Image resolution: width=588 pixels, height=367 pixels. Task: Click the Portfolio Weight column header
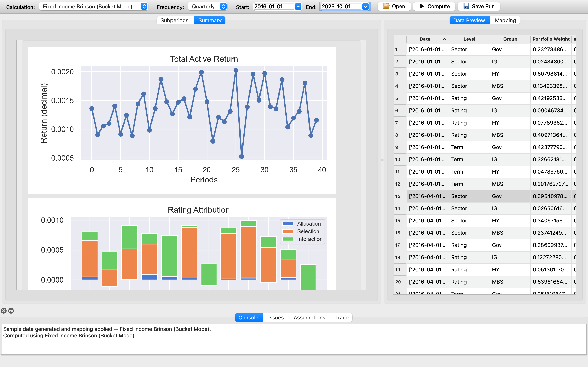pyautogui.click(x=551, y=39)
